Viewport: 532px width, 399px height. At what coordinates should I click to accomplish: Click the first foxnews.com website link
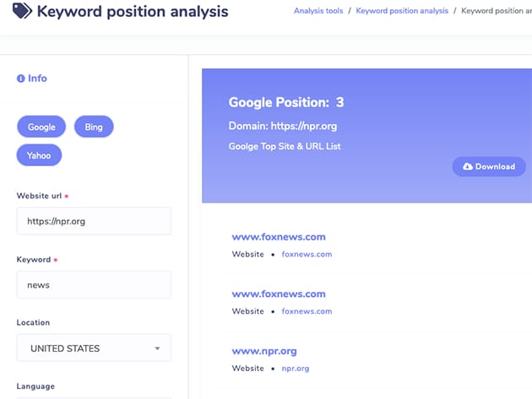pyautogui.click(x=307, y=254)
